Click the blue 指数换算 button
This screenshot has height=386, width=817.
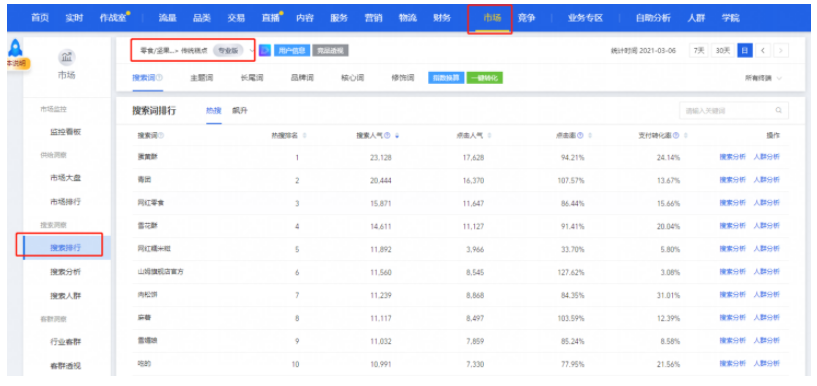446,78
